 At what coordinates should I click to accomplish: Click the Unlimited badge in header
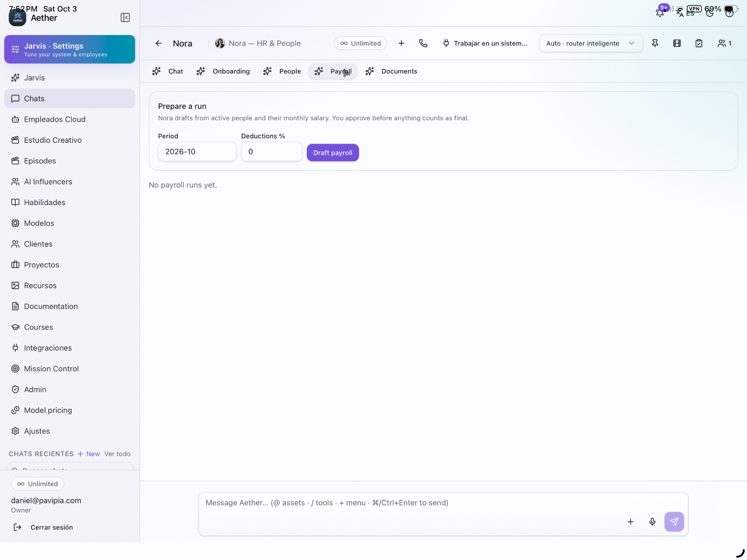click(x=360, y=43)
